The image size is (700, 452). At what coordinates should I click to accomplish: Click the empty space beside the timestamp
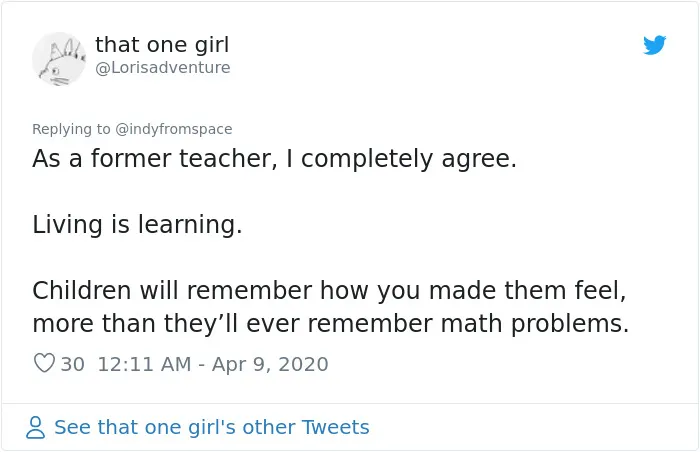(x=491, y=364)
